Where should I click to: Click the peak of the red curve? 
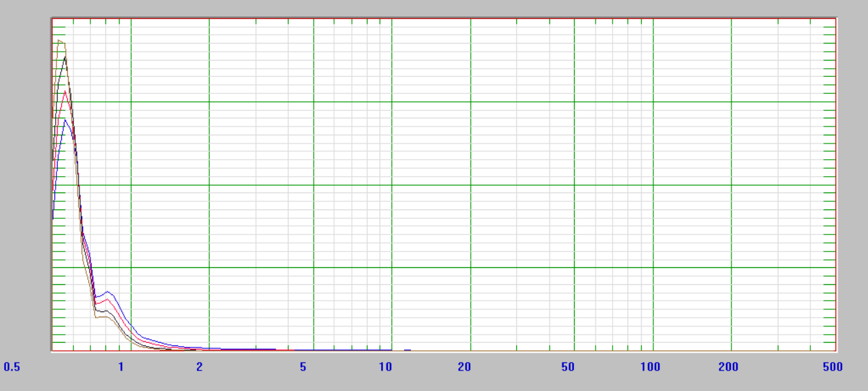[65, 91]
